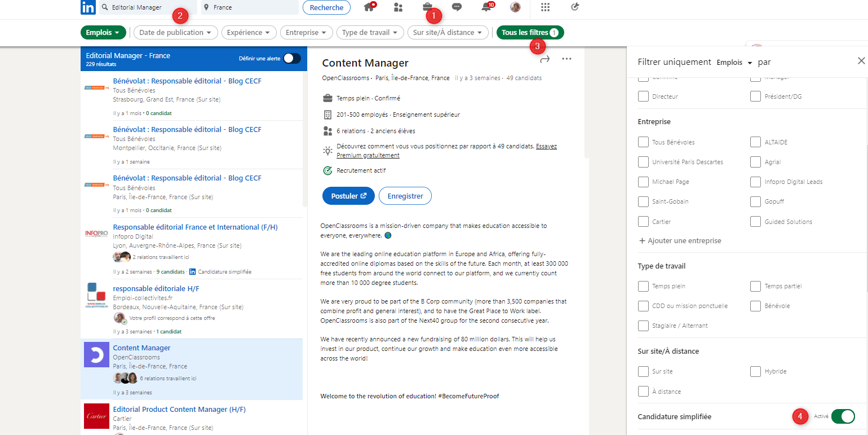Expand the Expérience filter dropdown
Image resolution: width=868 pixels, height=435 pixels.
point(249,33)
